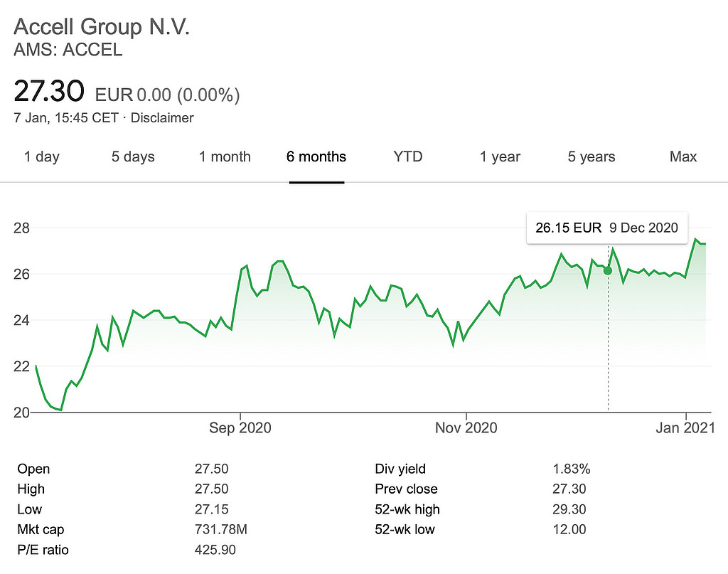Viewport: 728px width, 574px height.
Task: Open the Disclaimer link
Action: 162,118
